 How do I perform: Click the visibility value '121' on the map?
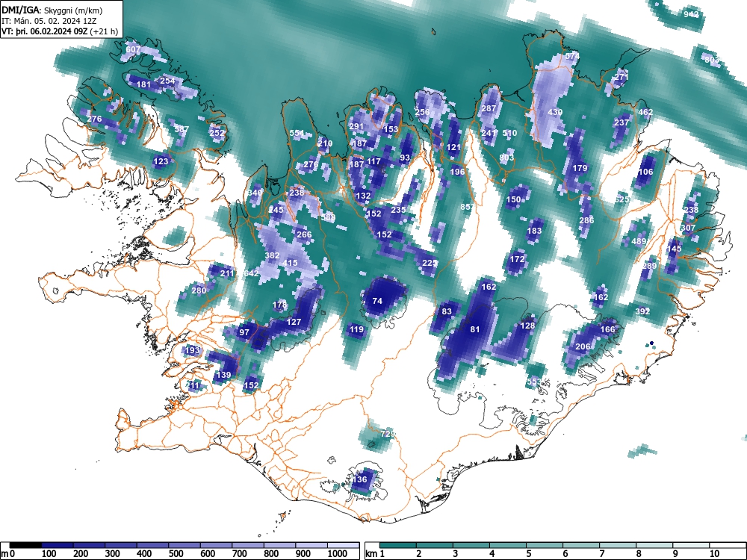[453, 147]
